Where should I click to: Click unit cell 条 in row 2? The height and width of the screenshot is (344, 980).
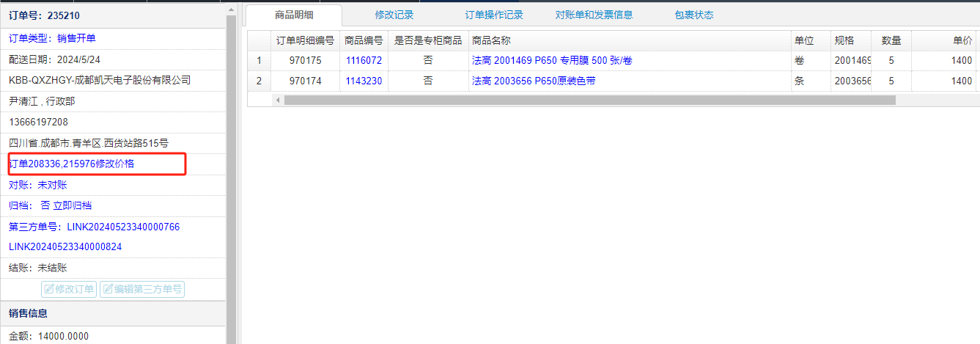pyautogui.click(x=810, y=81)
